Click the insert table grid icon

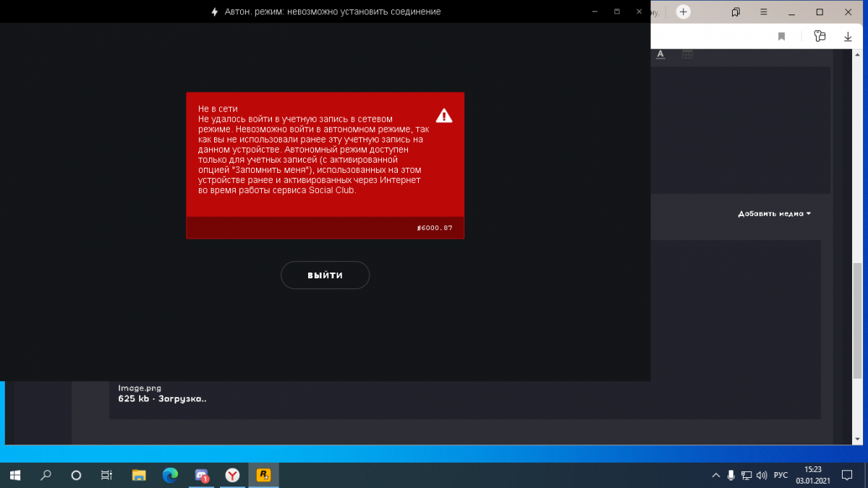coord(687,54)
